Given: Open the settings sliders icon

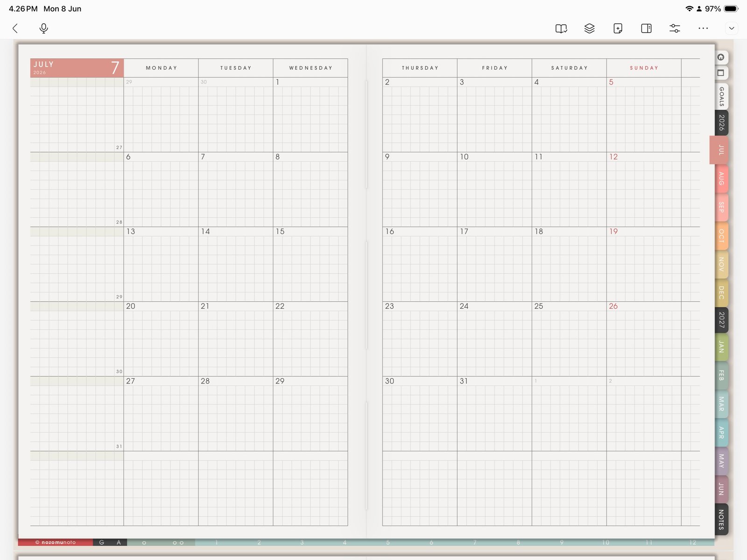Looking at the screenshot, I should (x=675, y=28).
